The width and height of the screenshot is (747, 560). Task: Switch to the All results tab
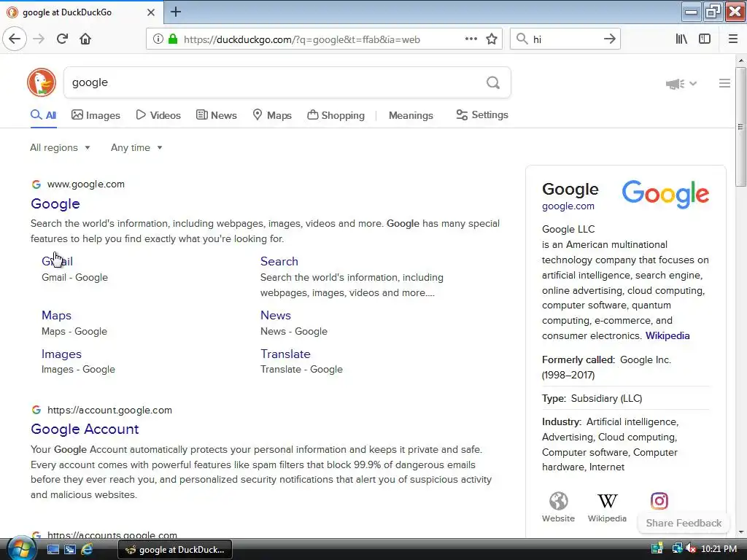43,115
